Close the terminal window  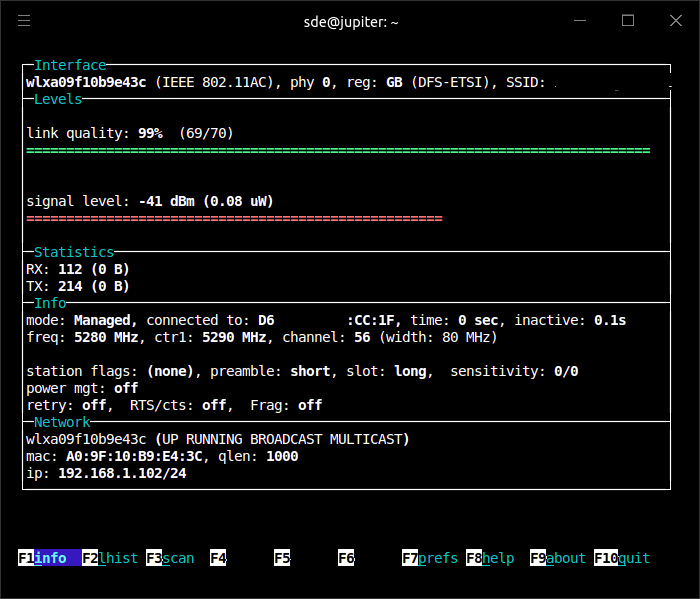coord(676,21)
